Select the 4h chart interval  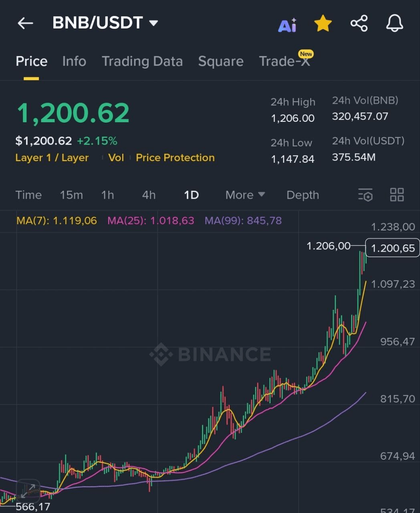pyautogui.click(x=149, y=195)
